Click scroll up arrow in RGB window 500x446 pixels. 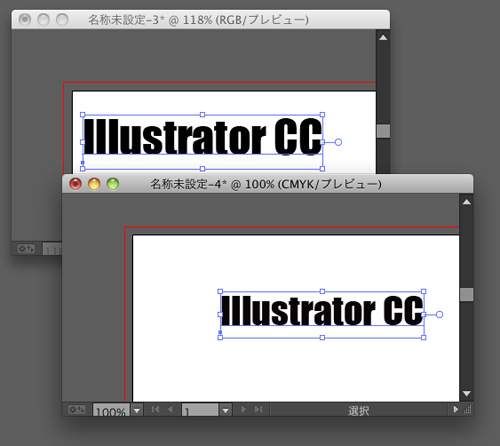coord(383,38)
